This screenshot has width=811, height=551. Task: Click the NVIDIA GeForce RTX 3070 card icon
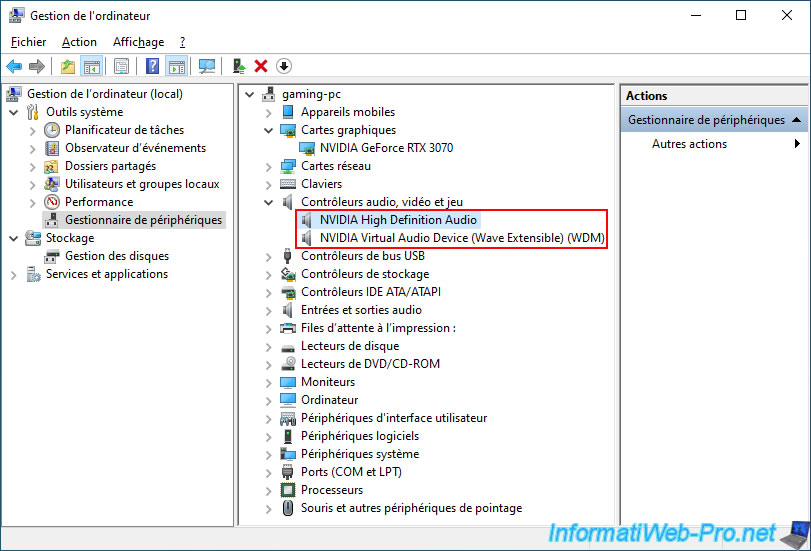(307, 148)
